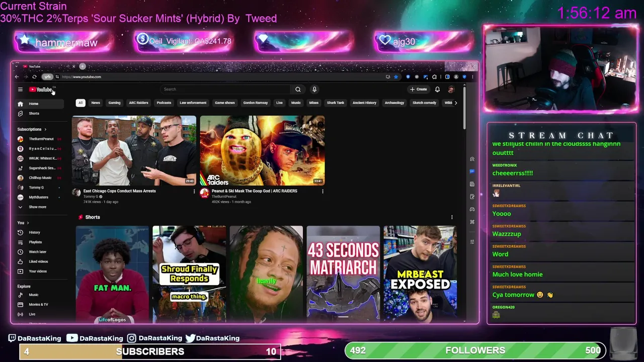Open Peanut & Ski Mask The Goop God title
The height and width of the screenshot is (362, 644).
click(255, 191)
